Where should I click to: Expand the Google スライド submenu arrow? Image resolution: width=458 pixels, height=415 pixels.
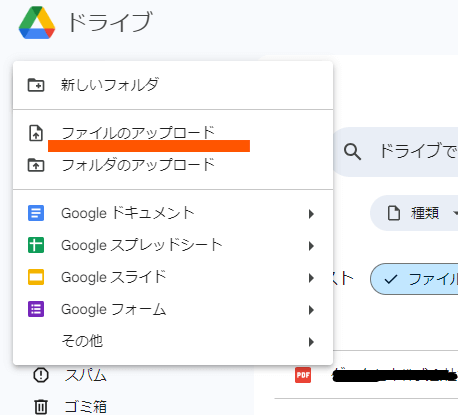tap(311, 278)
